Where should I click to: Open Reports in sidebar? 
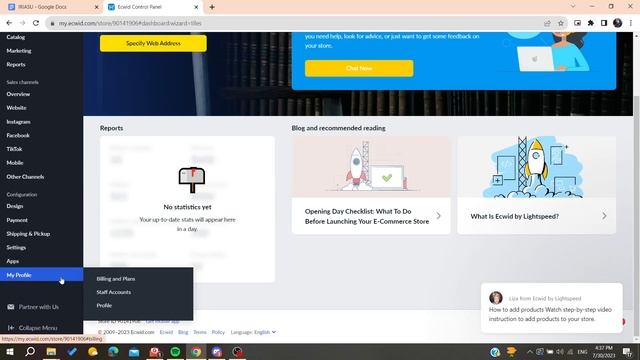click(16, 64)
